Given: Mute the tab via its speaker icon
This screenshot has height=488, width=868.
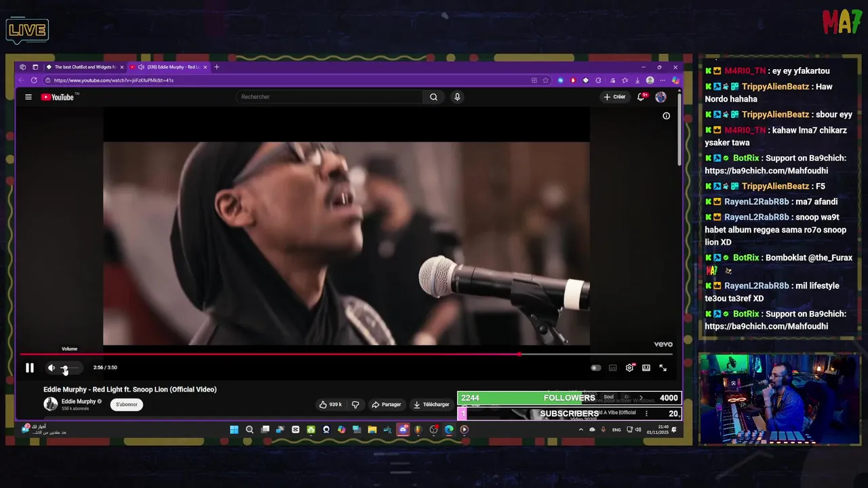Looking at the screenshot, I should [x=141, y=67].
